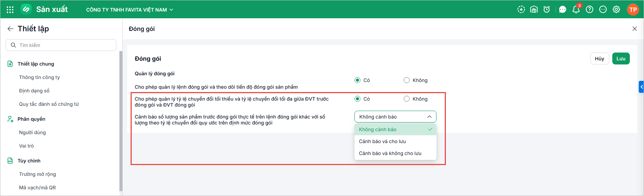Click the notification bell icon
Image resolution: width=644 pixels, height=196 pixels.
576,9
